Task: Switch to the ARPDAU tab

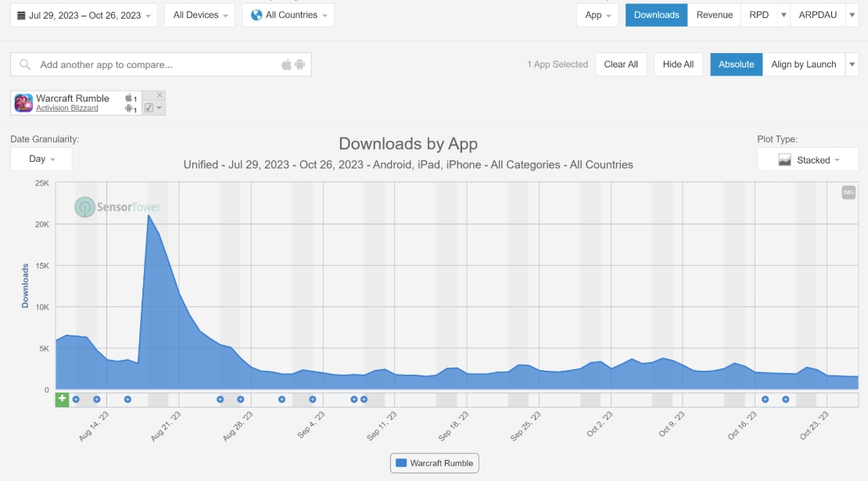Action: click(x=818, y=15)
